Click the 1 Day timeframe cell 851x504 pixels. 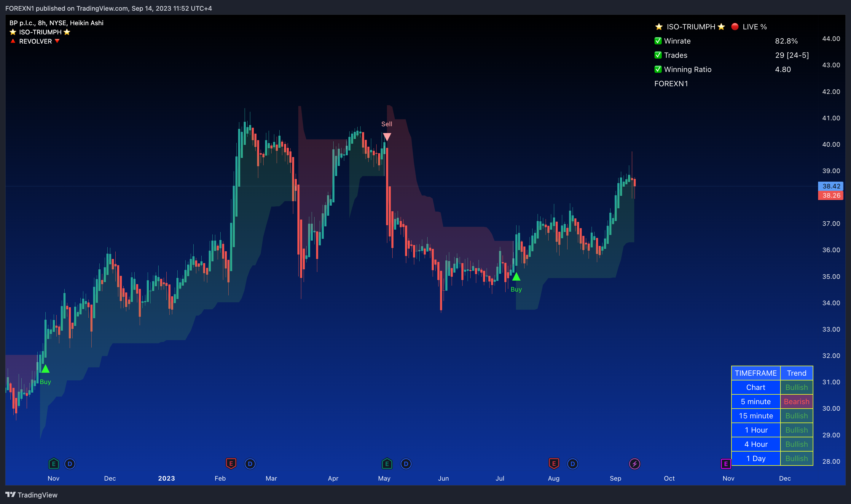click(756, 458)
